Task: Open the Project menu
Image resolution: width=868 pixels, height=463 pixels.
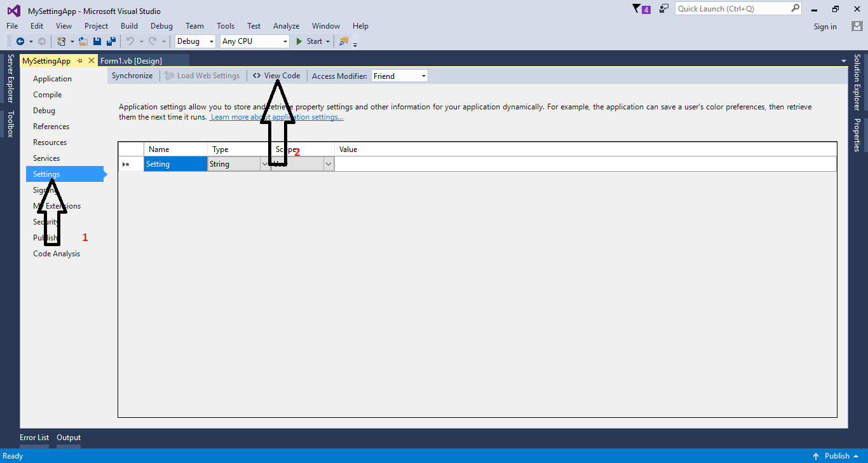Action: (97, 26)
